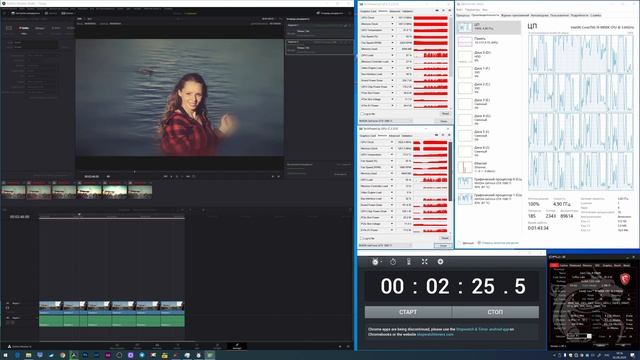Open the stopwatch mode icon in timer app
The height and width of the screenshot is (360, 640).
pos(375,262)
